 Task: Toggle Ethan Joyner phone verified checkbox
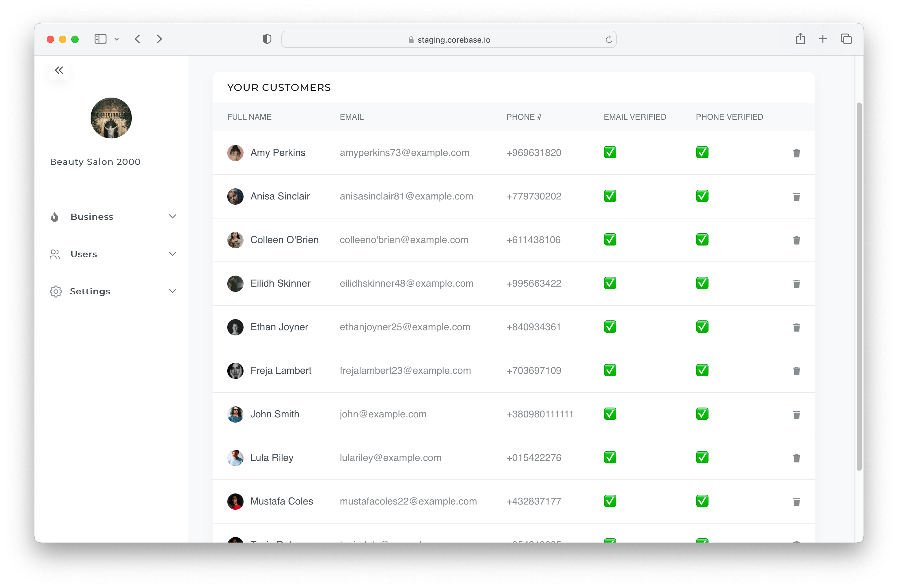tap(702, 327)
